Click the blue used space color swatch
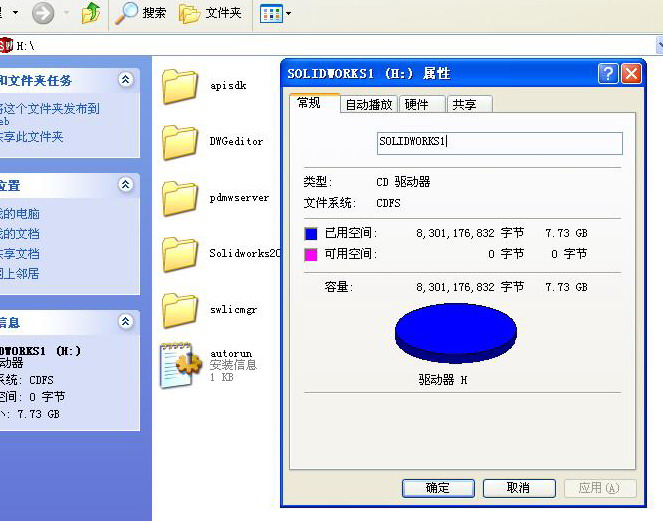Screen dimensions: 663x521 311,233
